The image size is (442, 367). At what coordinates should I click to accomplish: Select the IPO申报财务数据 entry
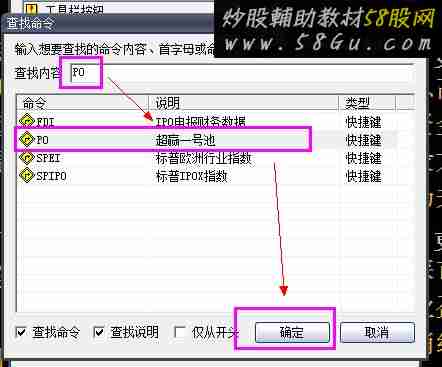point(201,122)
